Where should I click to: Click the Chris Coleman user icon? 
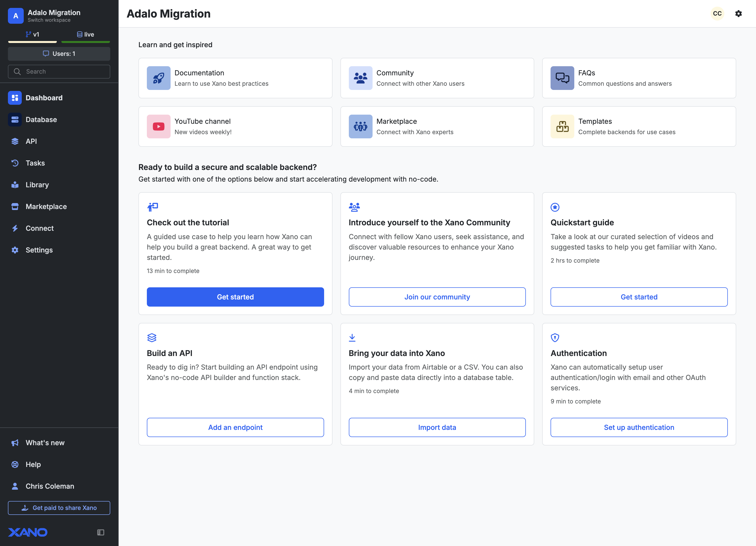point(15,486)
